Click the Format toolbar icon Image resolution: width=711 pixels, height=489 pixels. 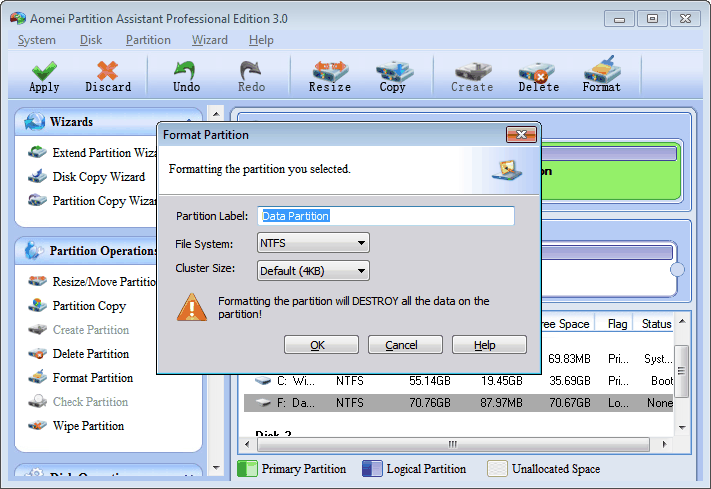click(x=603, y=69)
